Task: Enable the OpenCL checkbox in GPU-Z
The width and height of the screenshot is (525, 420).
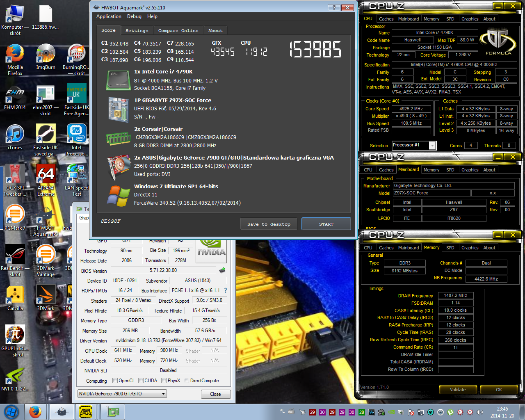Action: (115, 381)
